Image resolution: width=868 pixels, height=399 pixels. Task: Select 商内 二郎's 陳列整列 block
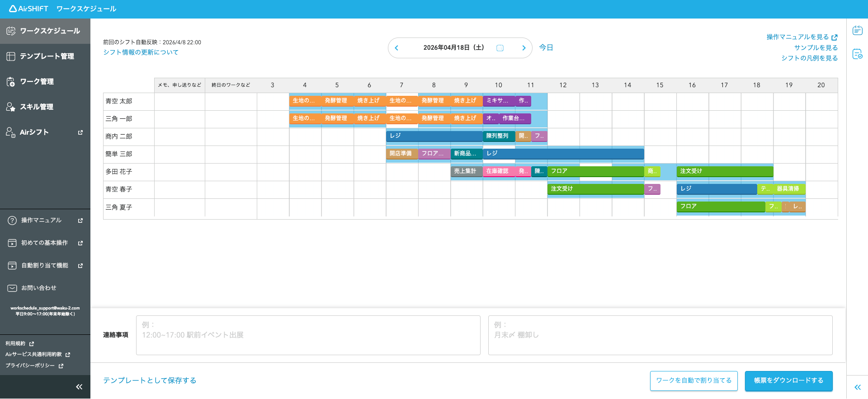point(499,136)
